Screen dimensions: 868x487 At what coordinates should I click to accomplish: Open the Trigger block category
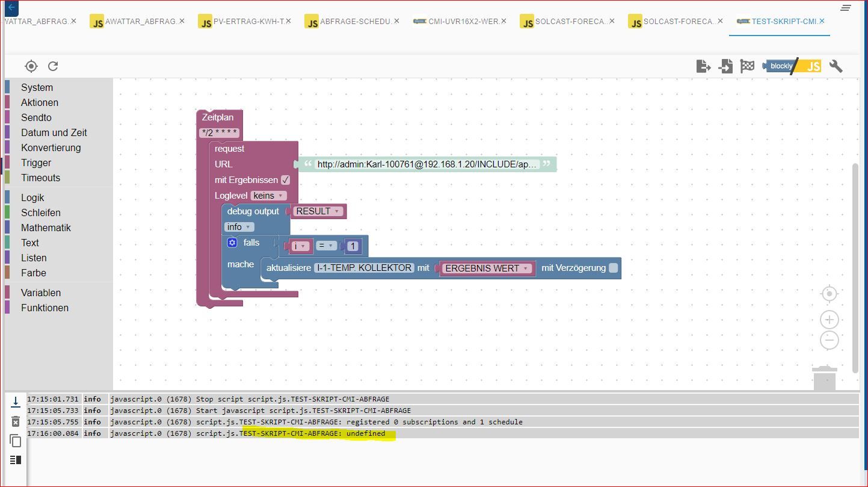(x=36, y=163)
